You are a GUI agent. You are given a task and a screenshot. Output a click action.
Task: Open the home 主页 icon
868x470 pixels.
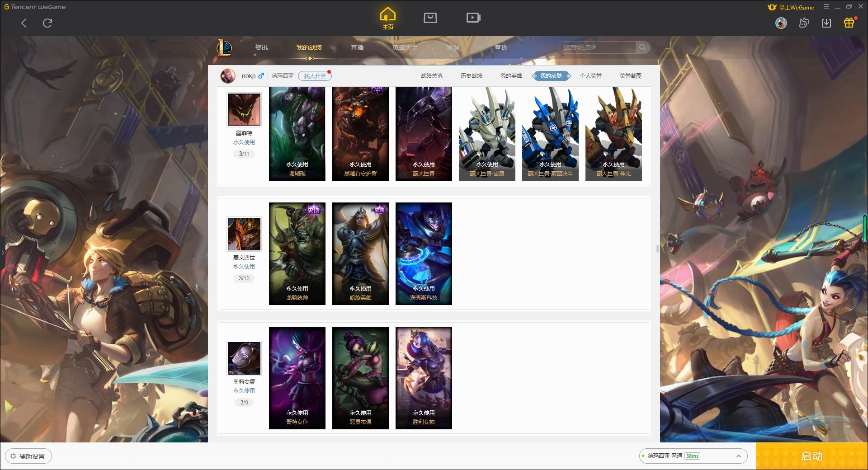tap(388, 18)
